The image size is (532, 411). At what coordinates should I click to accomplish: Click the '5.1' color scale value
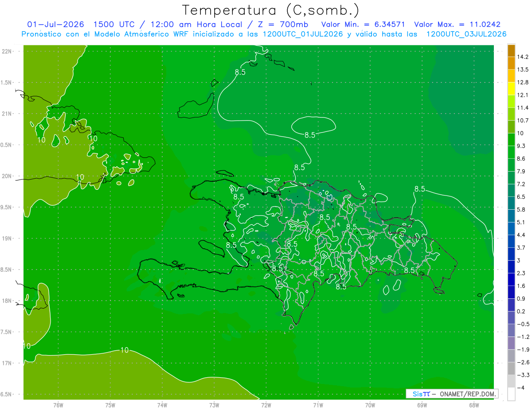(521, 223)
